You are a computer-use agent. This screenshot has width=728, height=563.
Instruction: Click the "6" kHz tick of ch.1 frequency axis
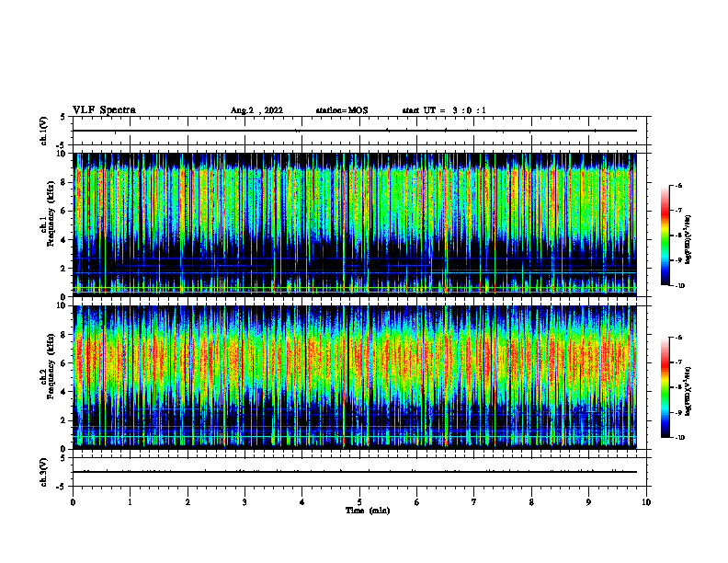click(x=63, y=212)
